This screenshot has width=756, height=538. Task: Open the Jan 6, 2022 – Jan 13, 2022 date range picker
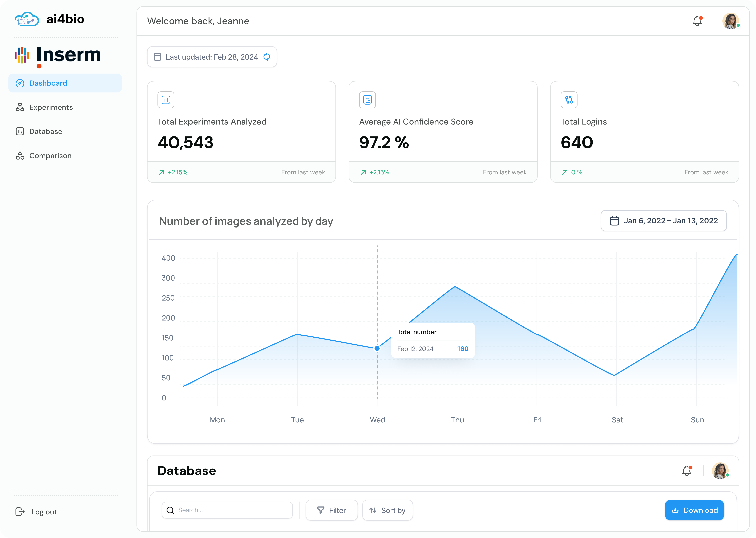[664, 221]
